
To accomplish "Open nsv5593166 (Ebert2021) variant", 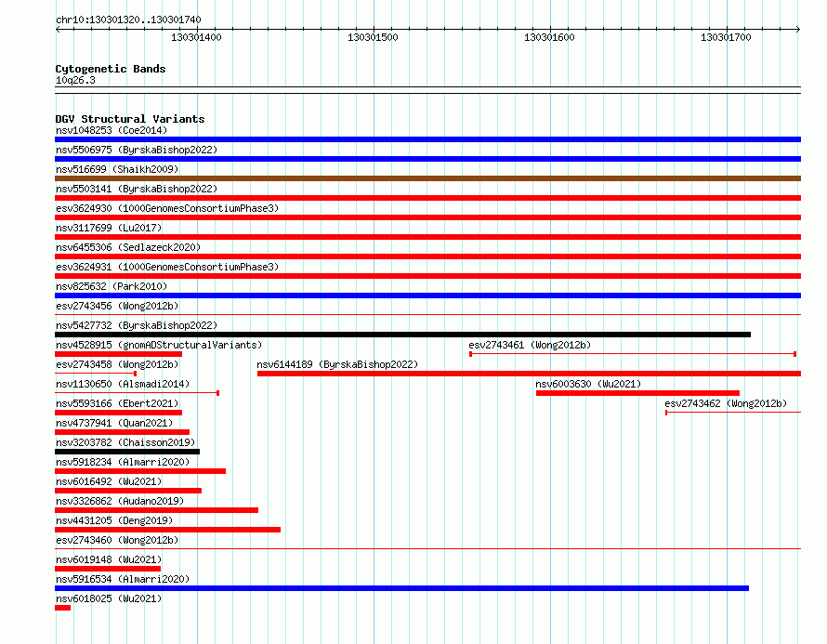I will [x=117, y=403].
